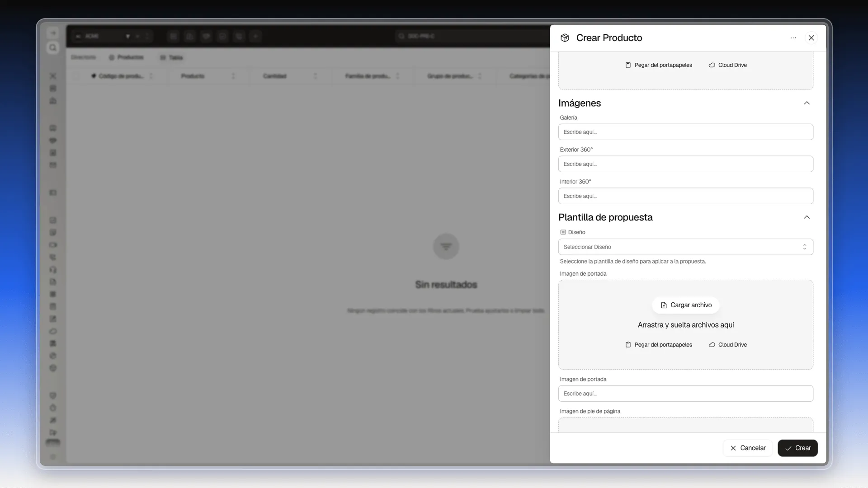Screen dimensions: 868x488
Task: Click the Grupo de producto column header
Action: (x=450, y=76)
